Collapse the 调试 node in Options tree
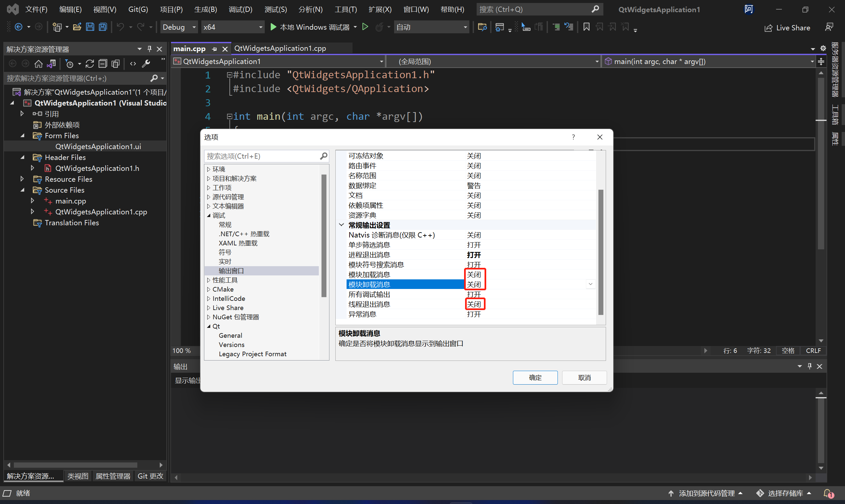The height and width of the screenshot is (504, 845). point(209,215)
